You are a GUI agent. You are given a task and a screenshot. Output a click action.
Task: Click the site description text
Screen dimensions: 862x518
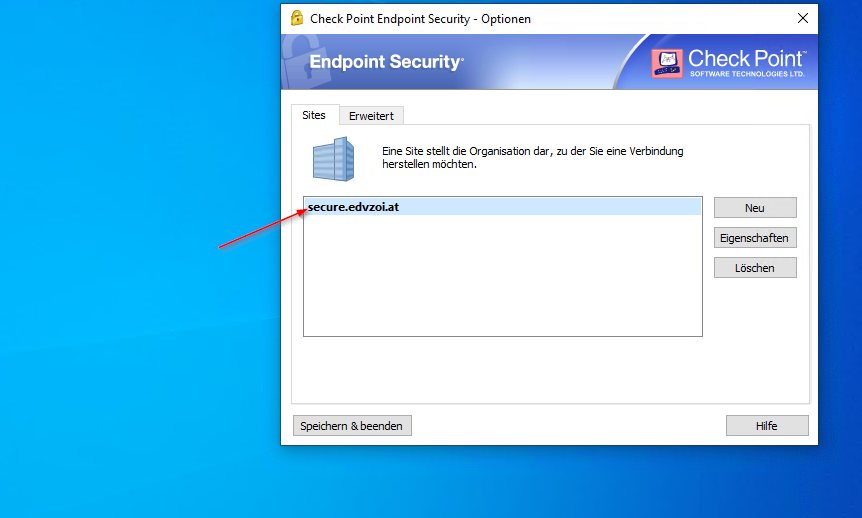532,157
